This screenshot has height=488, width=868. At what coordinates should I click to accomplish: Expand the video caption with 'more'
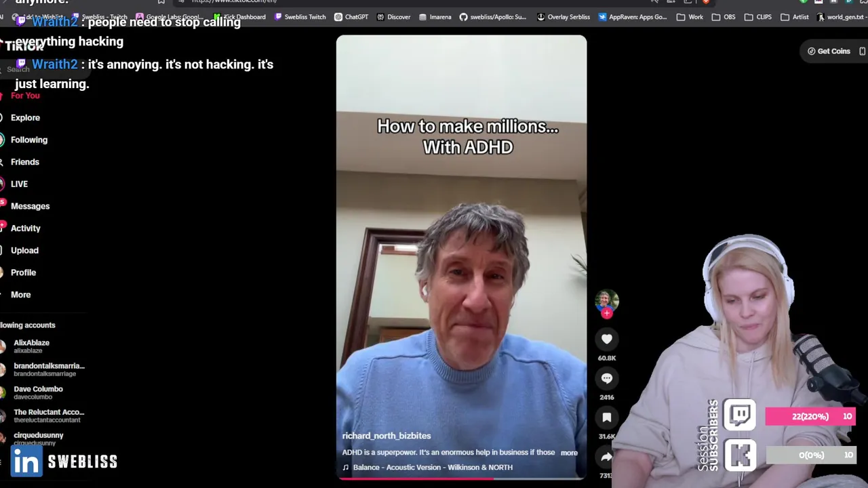(569, 453)
